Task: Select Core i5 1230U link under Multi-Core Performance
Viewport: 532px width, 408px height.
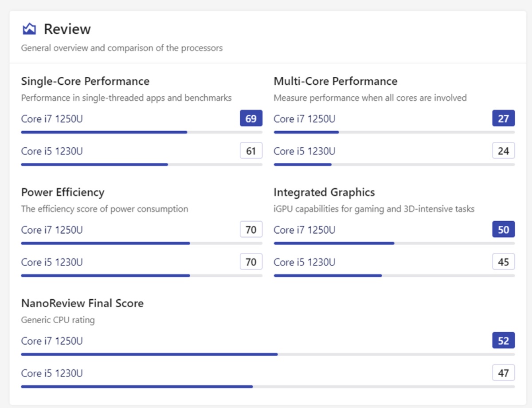Action: [x=305, y=151]
